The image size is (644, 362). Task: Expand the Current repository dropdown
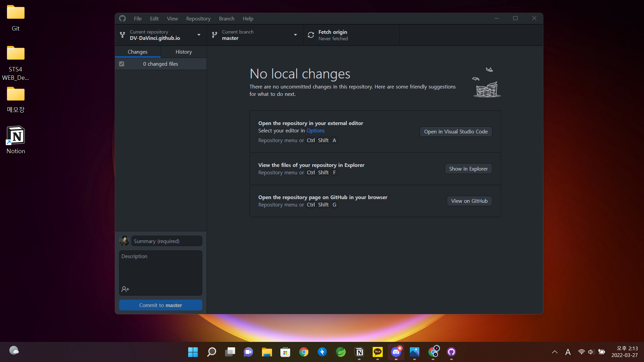pyautogui.click(x=161, y=35)
